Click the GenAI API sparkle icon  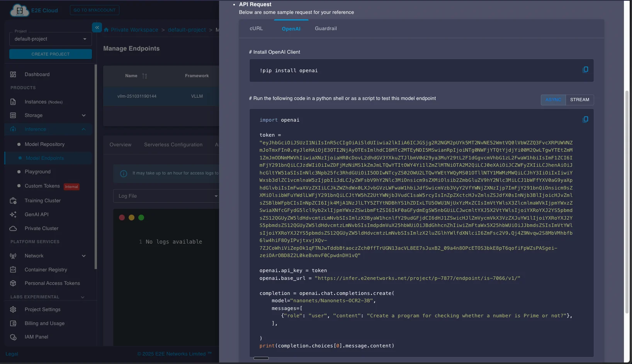click(x=13, y=215)
